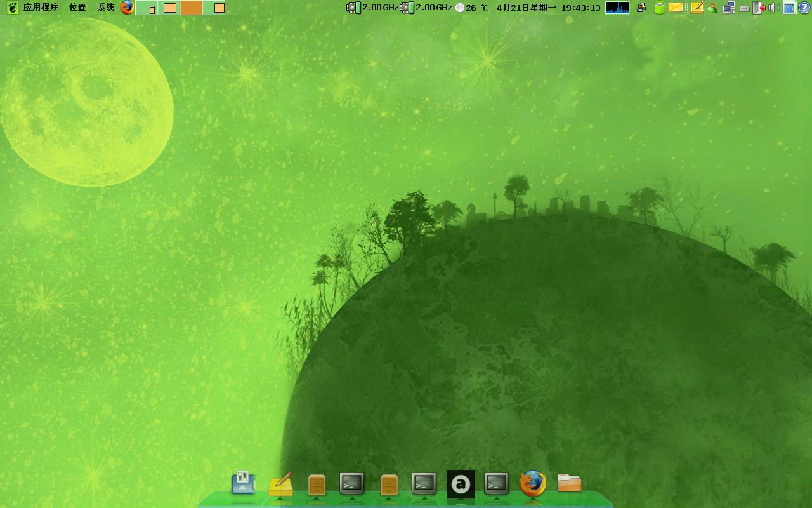Open the file cabinet between two terminal icons
This screenshot has height=508, width=812.
tap(389, 485)
